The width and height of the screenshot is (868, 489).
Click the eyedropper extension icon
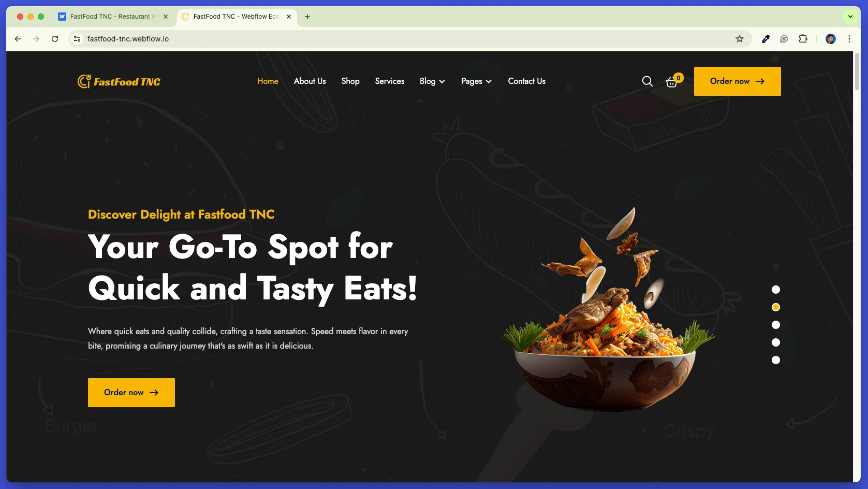point(766,39)
